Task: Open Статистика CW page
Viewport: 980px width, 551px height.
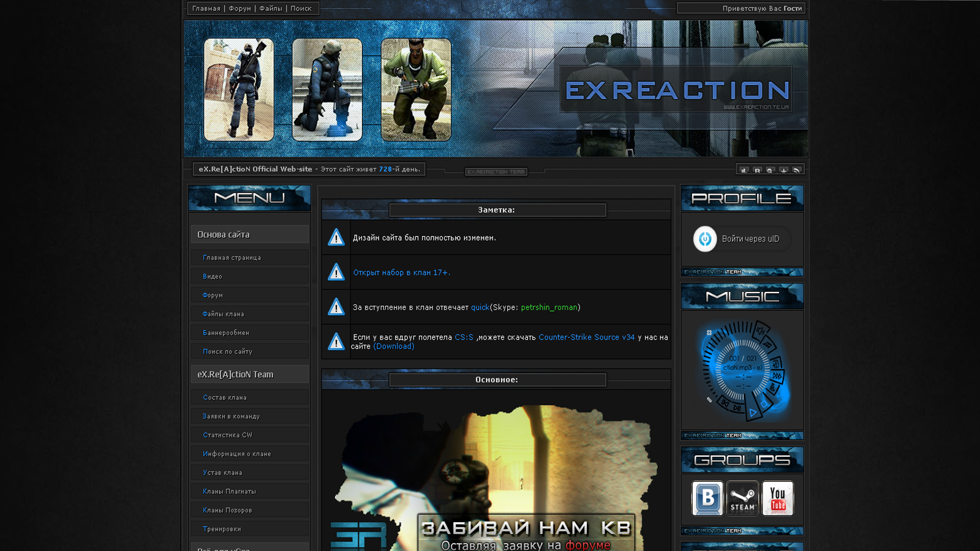Action: [250, 435]
